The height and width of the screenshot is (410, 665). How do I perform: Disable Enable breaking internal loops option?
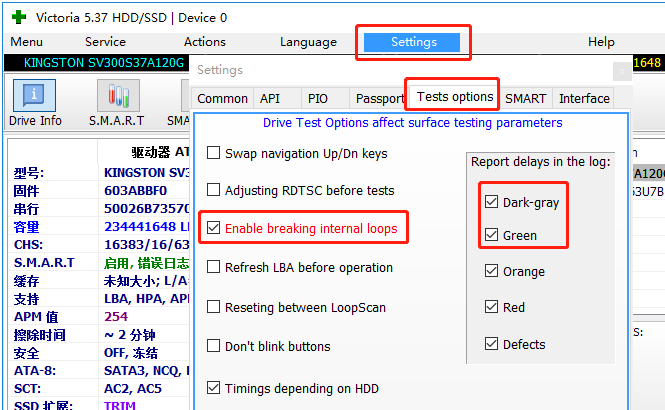(x=213, y=229)
